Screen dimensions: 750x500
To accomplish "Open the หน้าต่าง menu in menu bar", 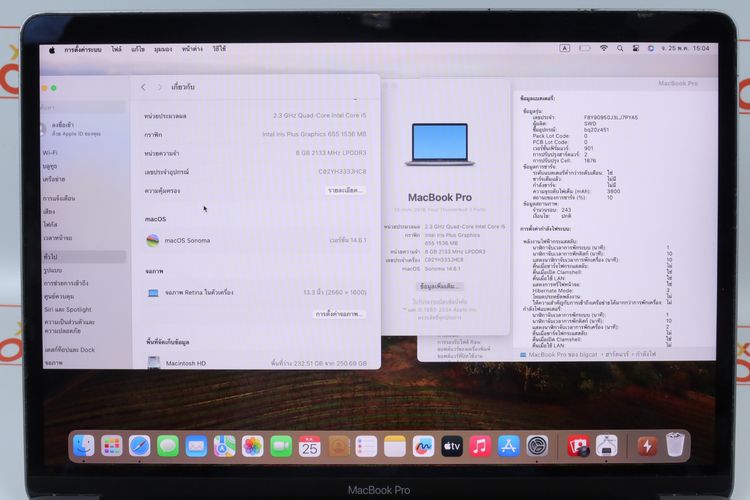I will [192, 49].
